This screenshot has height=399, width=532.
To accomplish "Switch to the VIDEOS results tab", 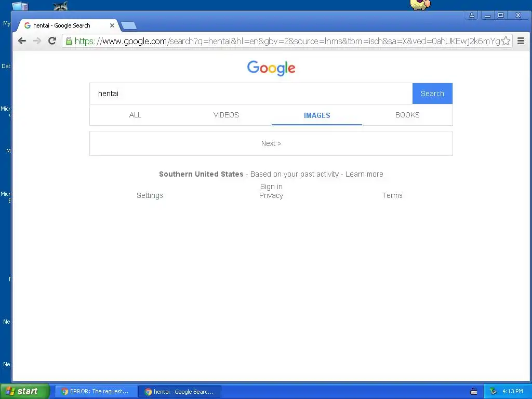I will click(226, 115).
